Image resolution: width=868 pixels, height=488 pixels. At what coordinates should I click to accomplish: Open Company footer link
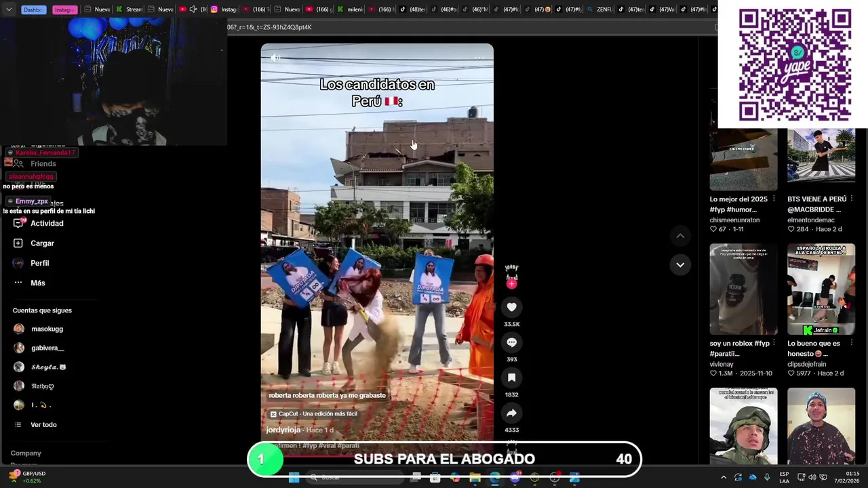26,453
